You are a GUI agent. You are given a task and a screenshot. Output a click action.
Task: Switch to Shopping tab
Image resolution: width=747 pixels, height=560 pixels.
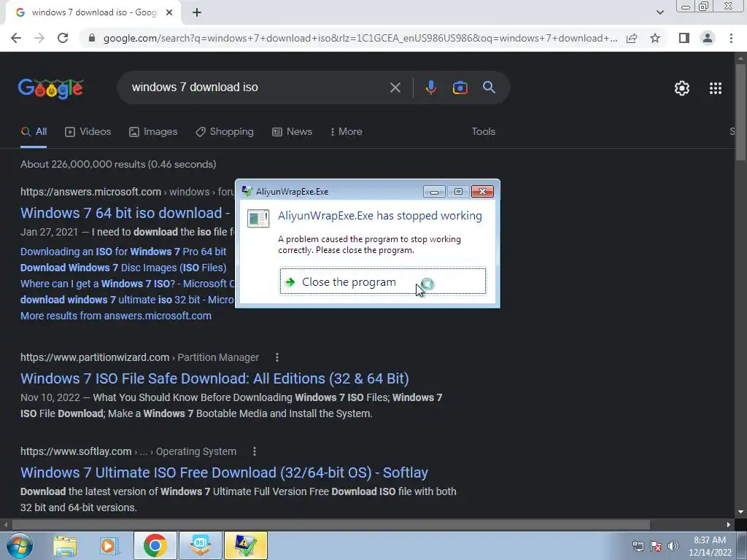click(225, 132)
